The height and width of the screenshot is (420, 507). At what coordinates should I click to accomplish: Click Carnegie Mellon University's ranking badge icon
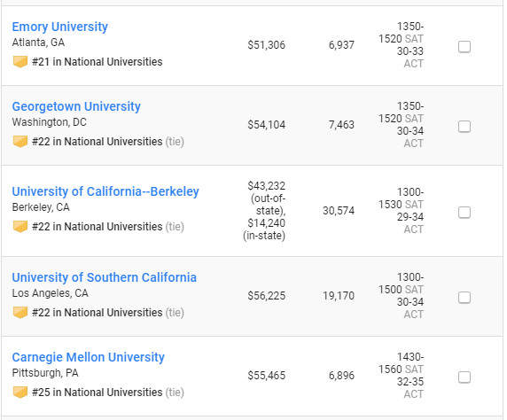point(20,392)
